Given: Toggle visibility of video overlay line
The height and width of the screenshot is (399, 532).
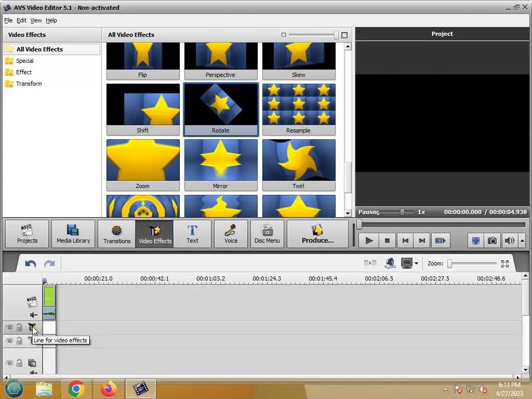Looking at the screenshot, I should (9, 363).
